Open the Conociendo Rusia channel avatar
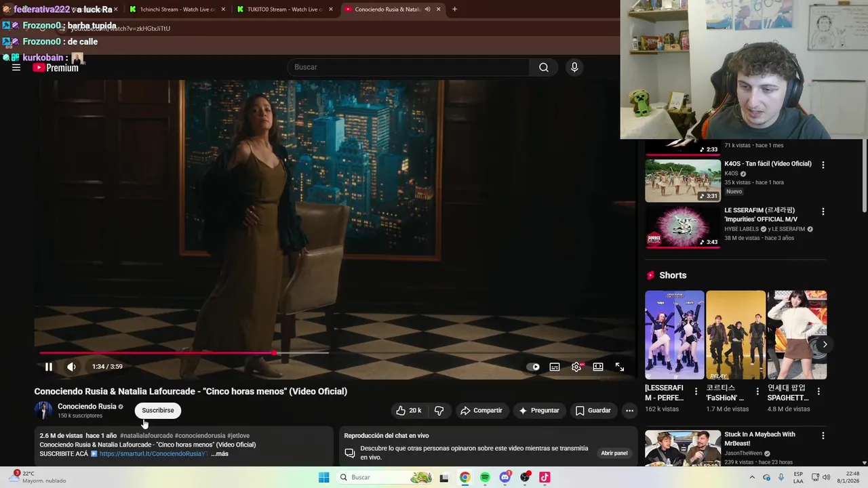Screen dimensions: 868x488 click(43, 410)
